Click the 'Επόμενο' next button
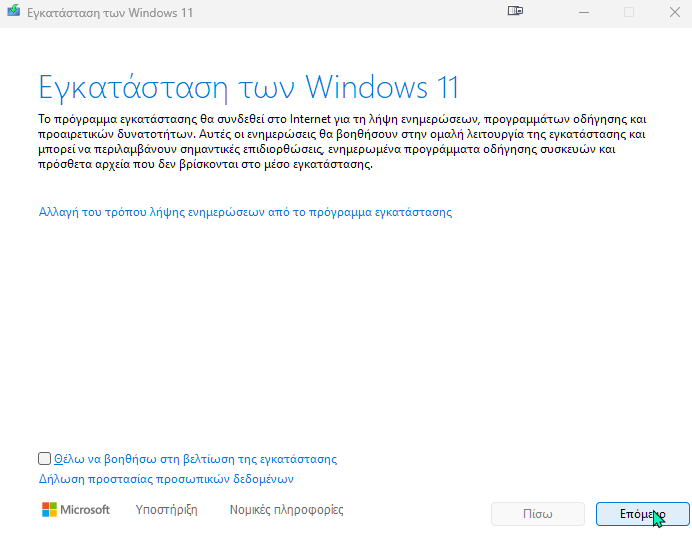692x539 pixels. pyautogui.click(x=643, y=514)
